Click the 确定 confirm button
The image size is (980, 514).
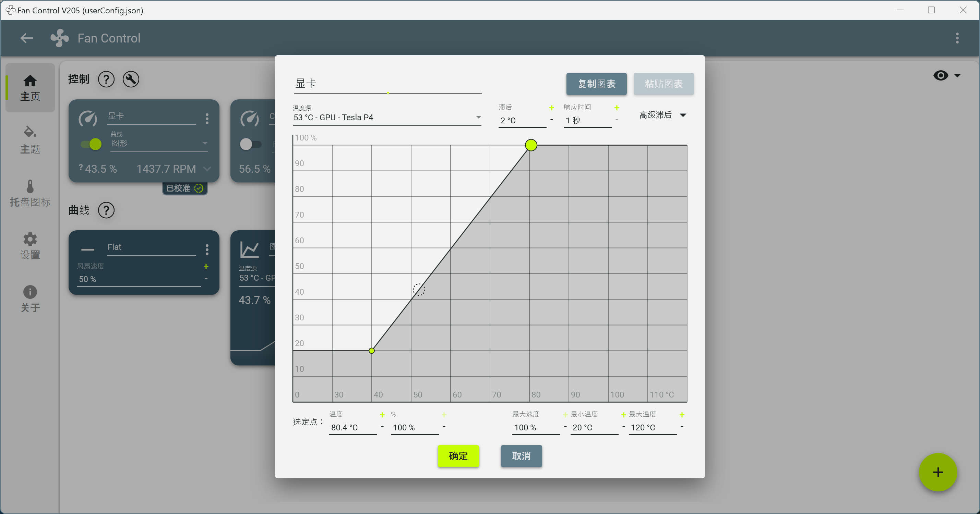(x=458, y=456)
